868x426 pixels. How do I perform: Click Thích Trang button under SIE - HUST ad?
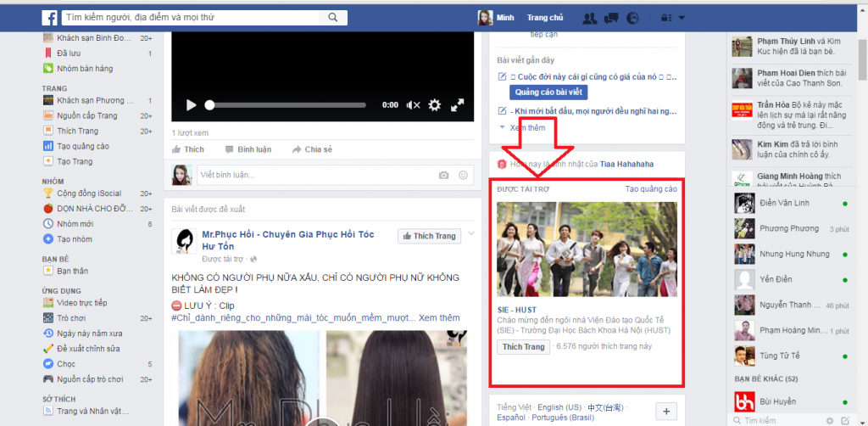tap(523, 347)
